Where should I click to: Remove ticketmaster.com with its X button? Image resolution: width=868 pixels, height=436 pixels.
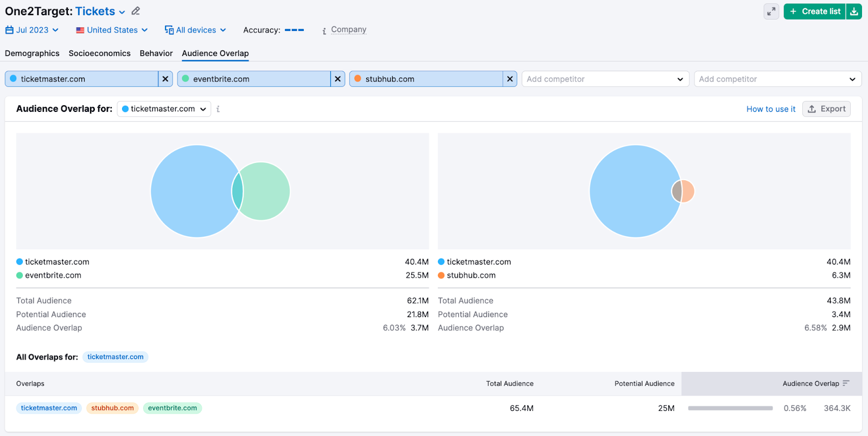click(165, 79)
